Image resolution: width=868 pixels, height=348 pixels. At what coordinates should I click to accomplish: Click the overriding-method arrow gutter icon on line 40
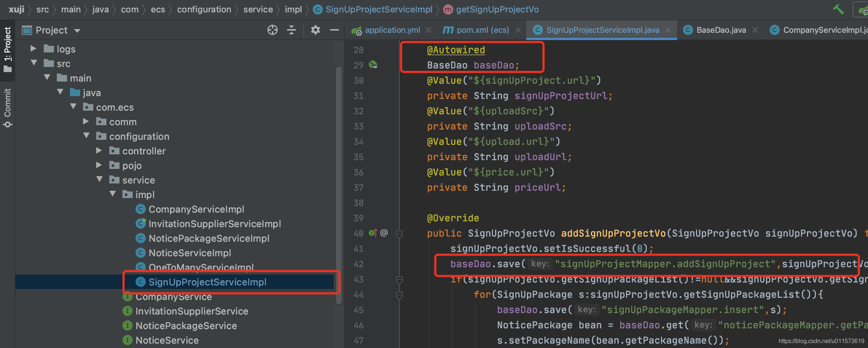tap(373, 233)
